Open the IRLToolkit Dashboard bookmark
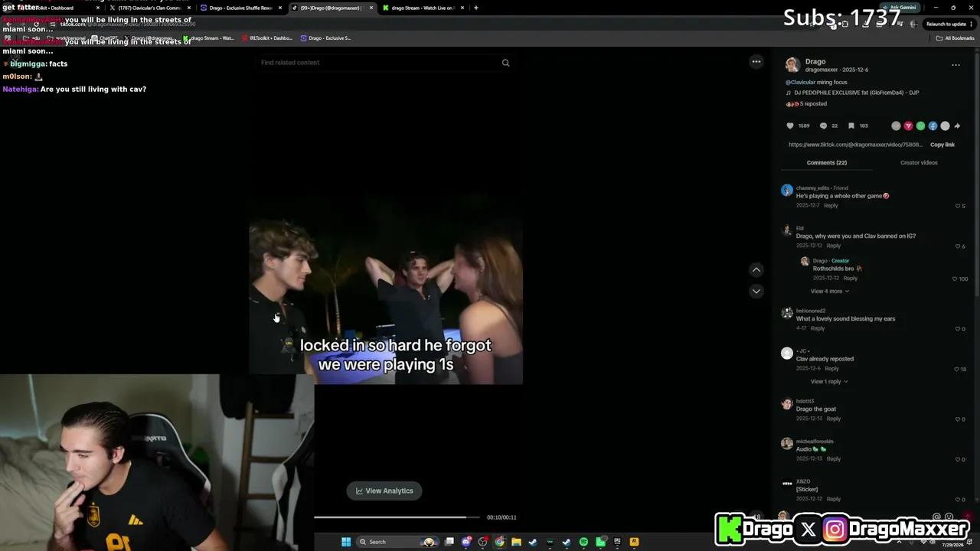The height and width of the screenshot is (551, 980). pyautogui.click(x=266, y=38)
